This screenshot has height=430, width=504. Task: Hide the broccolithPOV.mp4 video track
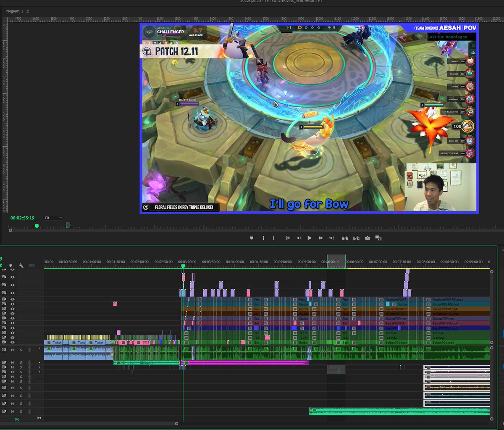(13, 309)
